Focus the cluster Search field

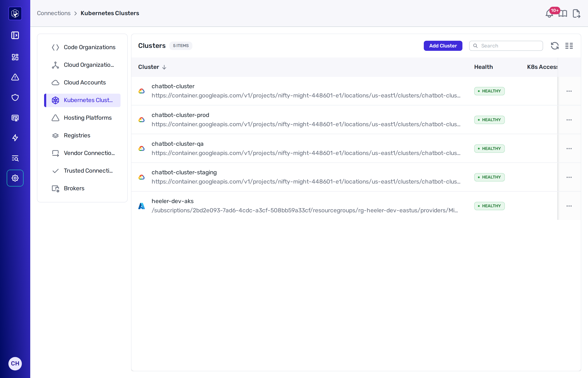tap(506, 46)
